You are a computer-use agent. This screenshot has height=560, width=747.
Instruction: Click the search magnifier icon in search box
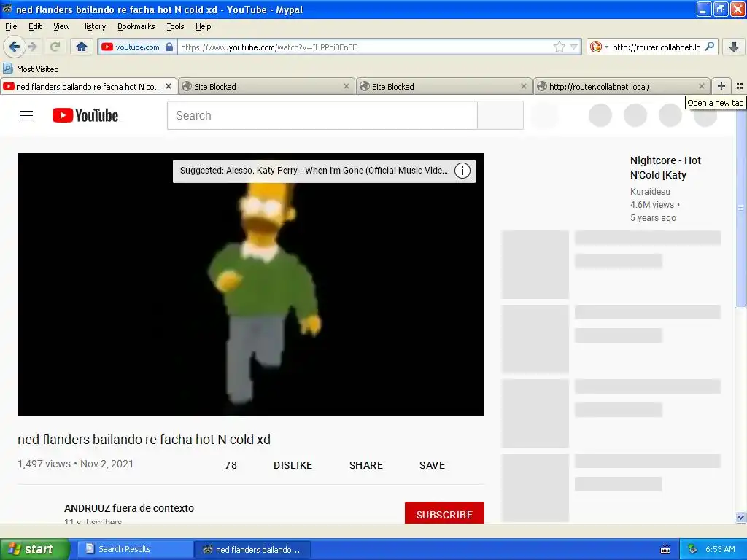pos(710,47)
